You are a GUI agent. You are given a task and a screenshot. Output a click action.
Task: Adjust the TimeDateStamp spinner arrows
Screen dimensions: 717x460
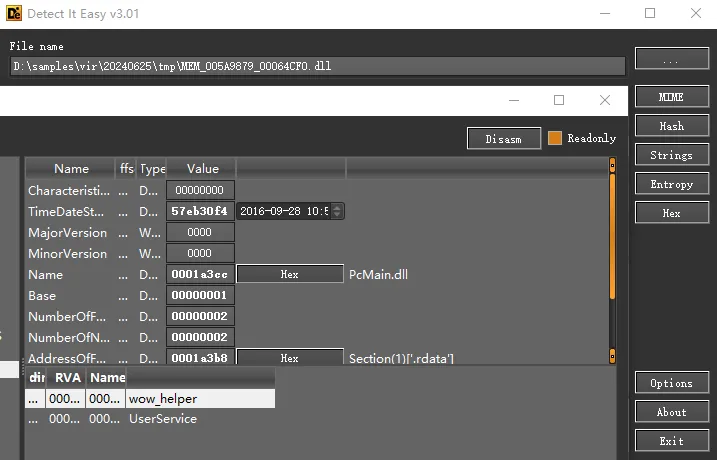tap(337, 211)
